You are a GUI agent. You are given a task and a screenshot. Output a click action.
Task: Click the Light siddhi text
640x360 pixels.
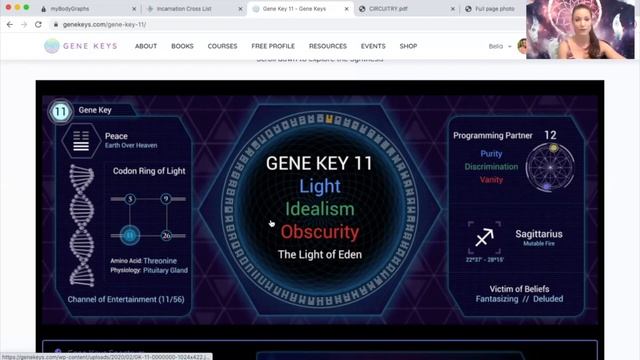tap(320, 186)
